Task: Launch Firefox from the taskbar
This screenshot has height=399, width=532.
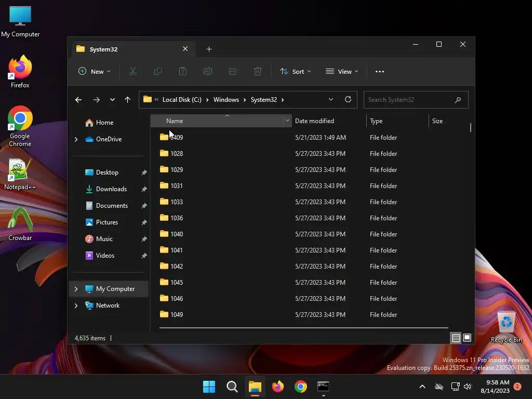Action: [278, 387]
